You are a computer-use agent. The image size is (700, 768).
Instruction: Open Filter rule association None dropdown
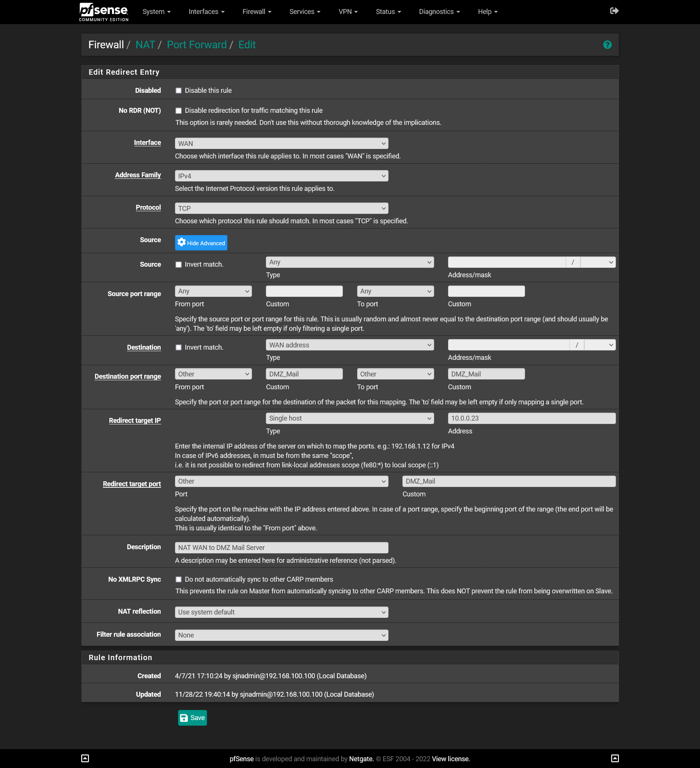281,635
